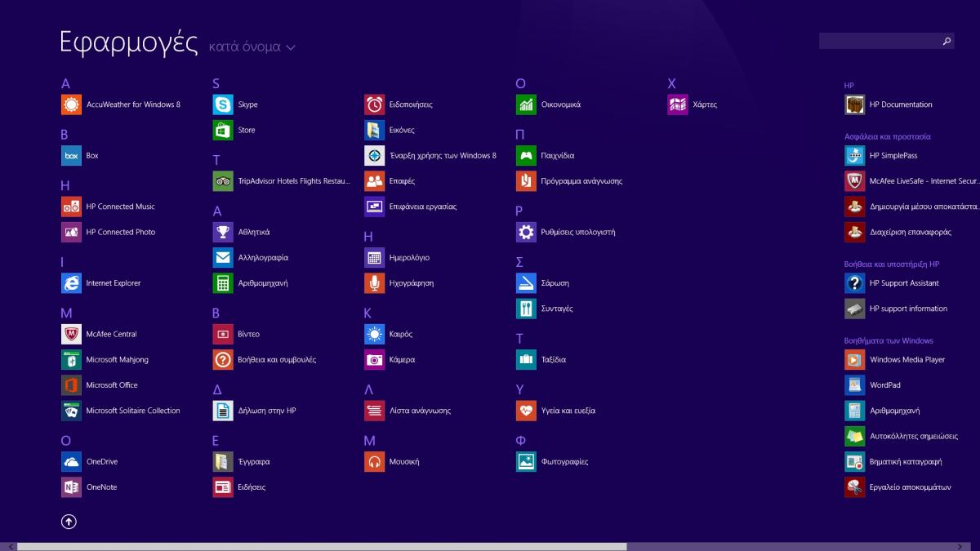Click 'HP SimplePass' label
980x551 pixels.
point(893,156)
